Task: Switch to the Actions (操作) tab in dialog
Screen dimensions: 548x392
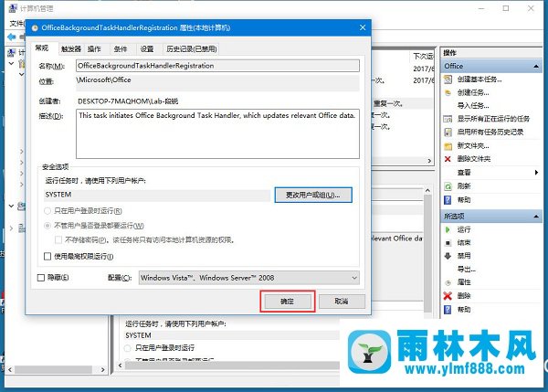Action: click(94, 49)
